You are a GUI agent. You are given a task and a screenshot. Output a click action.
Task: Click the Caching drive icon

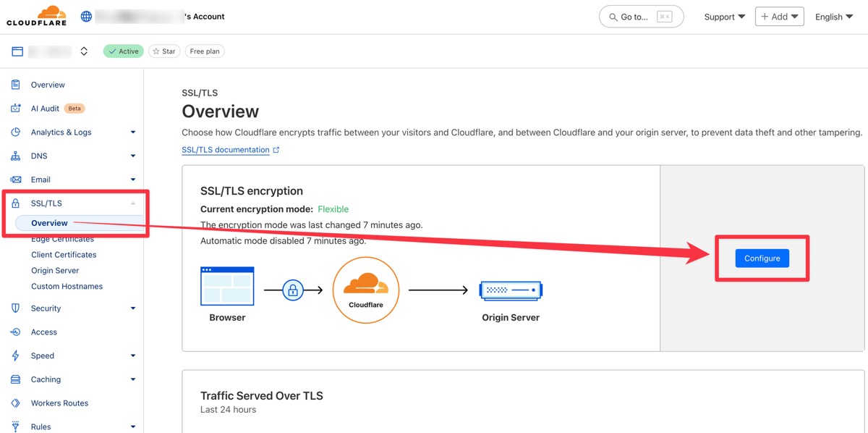15,379
